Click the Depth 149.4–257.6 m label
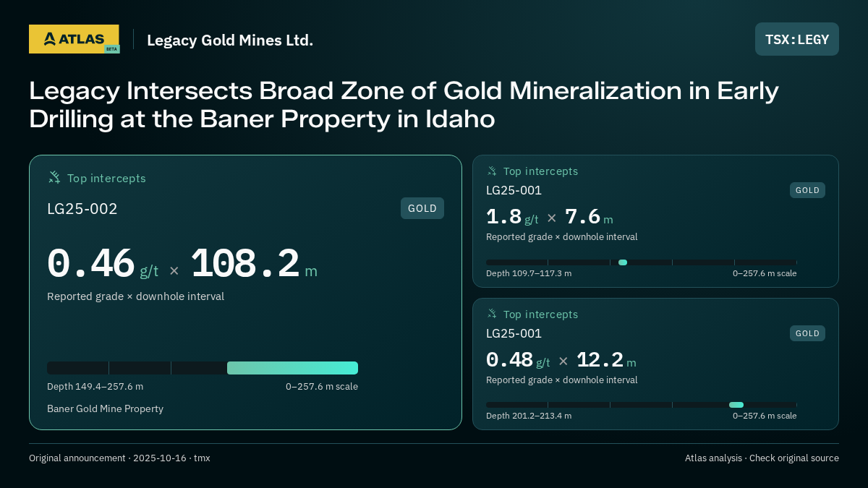 pyautogui.click(x=95, y=386)
